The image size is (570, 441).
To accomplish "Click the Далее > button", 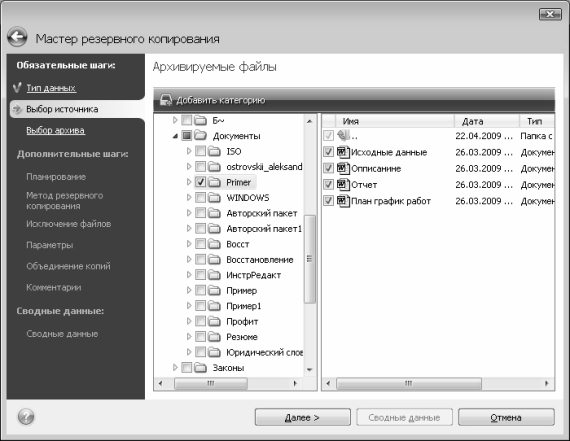I will pyautogui.click(x=302, y=417).
